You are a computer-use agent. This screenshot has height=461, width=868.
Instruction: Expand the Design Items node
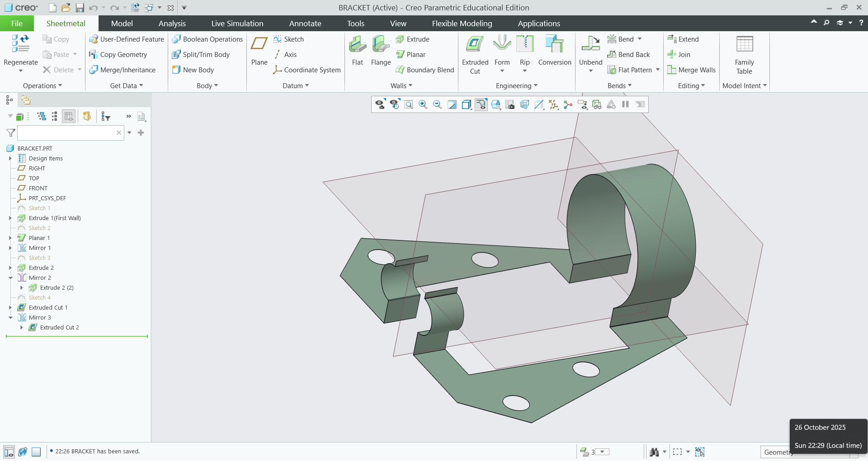(10, 159)
